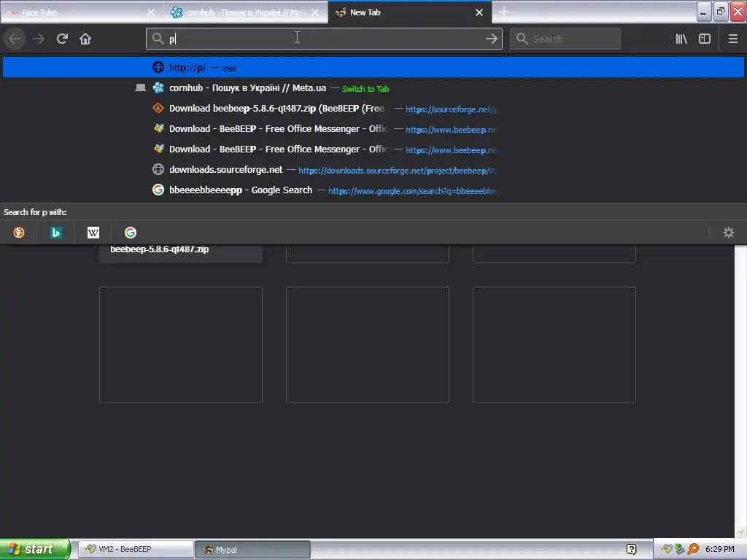The height and width of the screenshot is (560, 747).
Task: Open the home page via house icon
Action: tap(85, 39)
